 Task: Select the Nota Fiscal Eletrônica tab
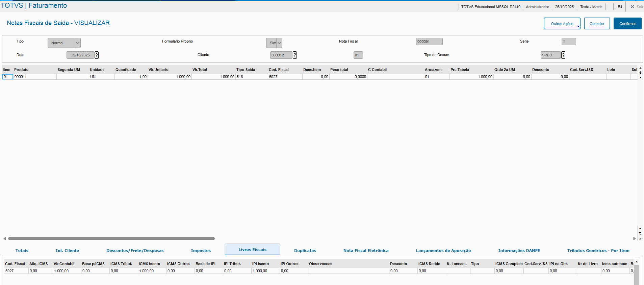366,251
